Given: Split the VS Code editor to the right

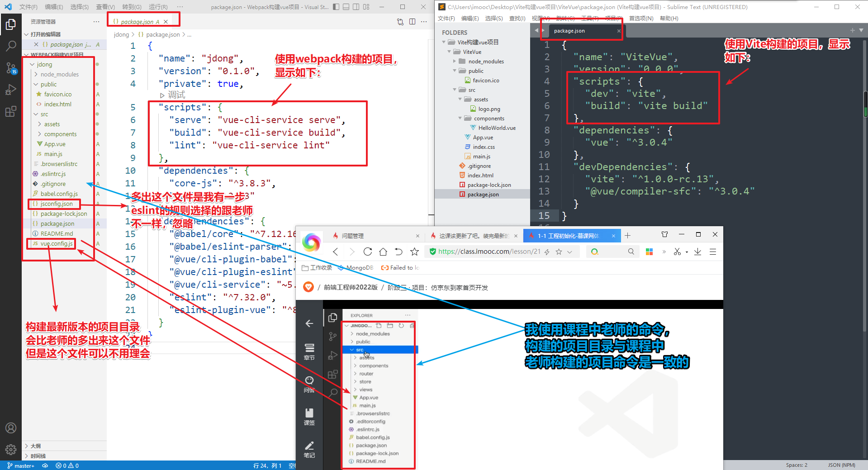Looking at the screenshot, I should pyautogui.click(x=413, y=22).
